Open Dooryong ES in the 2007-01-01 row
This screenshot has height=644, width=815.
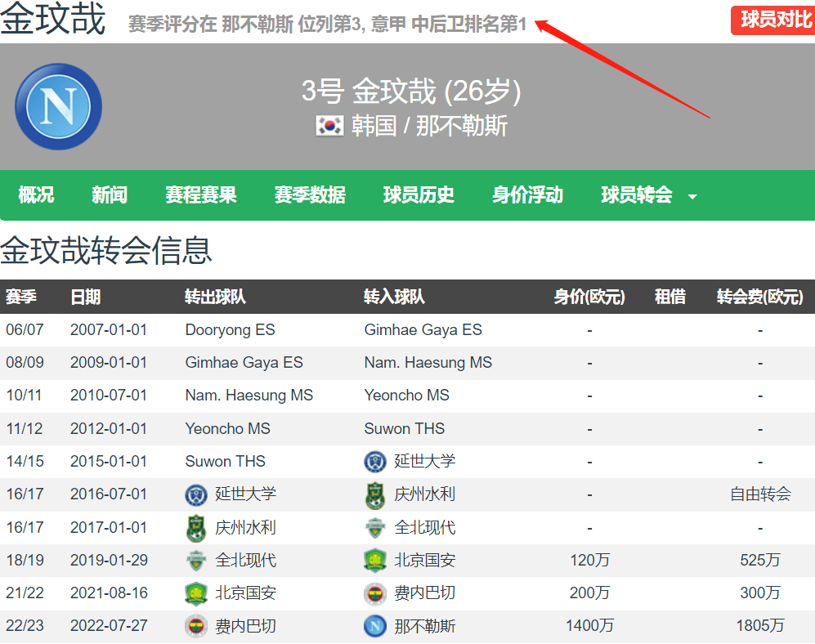tap(231, 330)
